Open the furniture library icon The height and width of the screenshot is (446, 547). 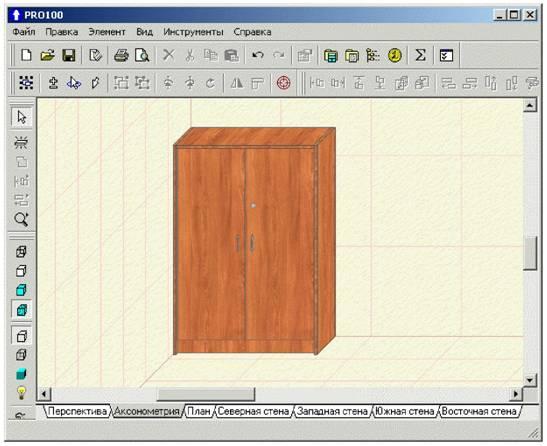[x=330, y=55]
